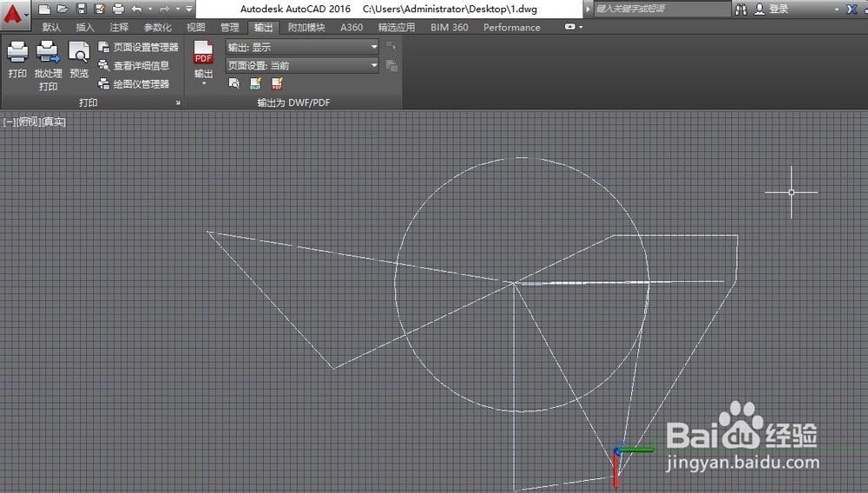Viewport: 868px width, 493px height.
Task: Click the Undo arrow icon
Action: pyautogui.click(x=136, y=9)
